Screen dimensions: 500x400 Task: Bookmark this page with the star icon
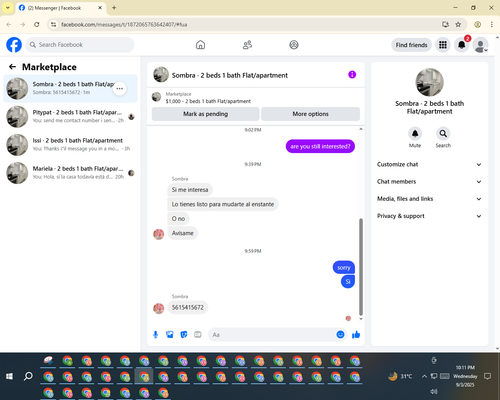click(x=458, y=24)
